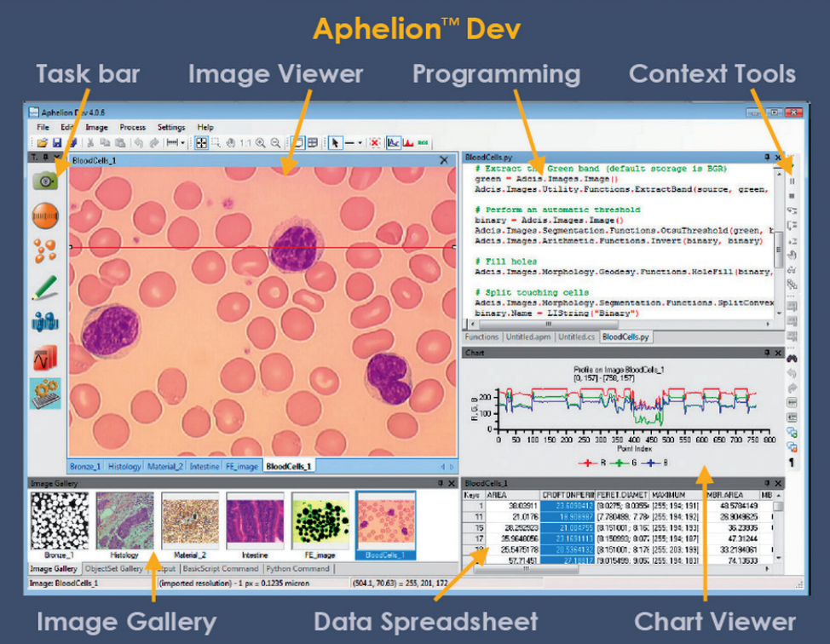The width and height of the screenshot is (830, 644).
Task: Stop script with the stop icon
Action: pos(793,196)
